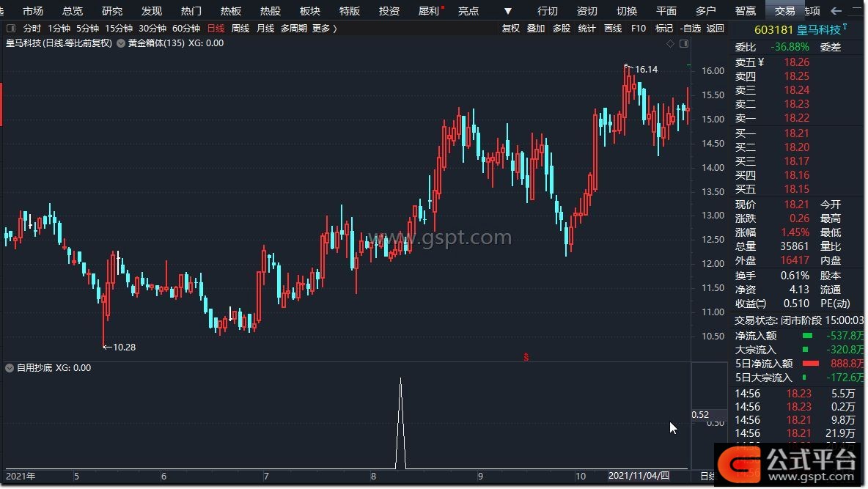Click the 现价 value 18.21
868x489 pixels.
[x=796, y=205]
